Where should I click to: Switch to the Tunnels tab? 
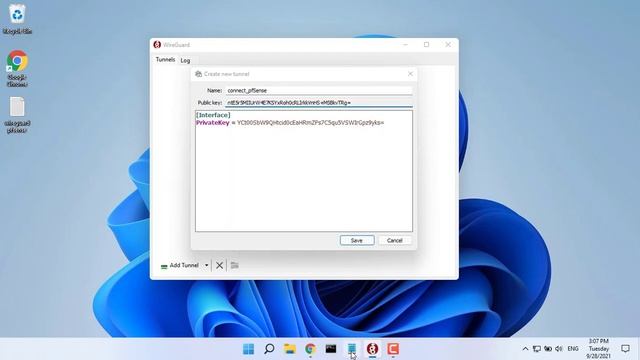[x=165, y=60]
